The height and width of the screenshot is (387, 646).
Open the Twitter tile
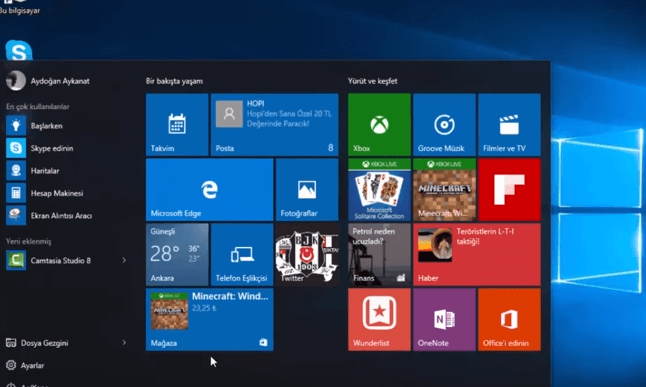[x=307, y=254]
